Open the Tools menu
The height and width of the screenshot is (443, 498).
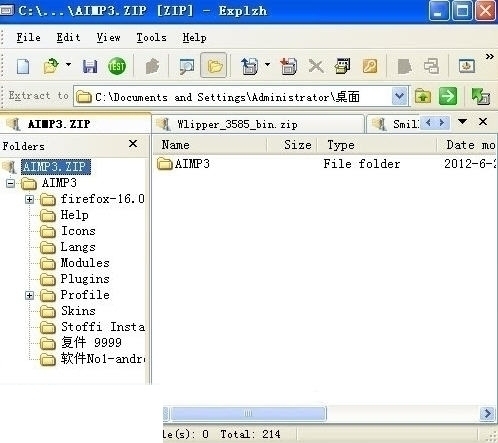[151, 37]
